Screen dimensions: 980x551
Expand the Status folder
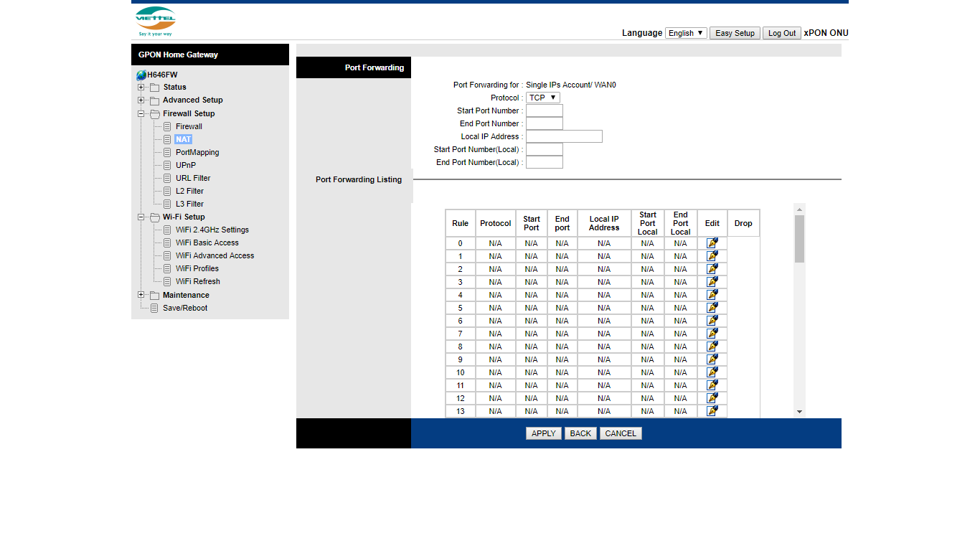pos(141,88)
